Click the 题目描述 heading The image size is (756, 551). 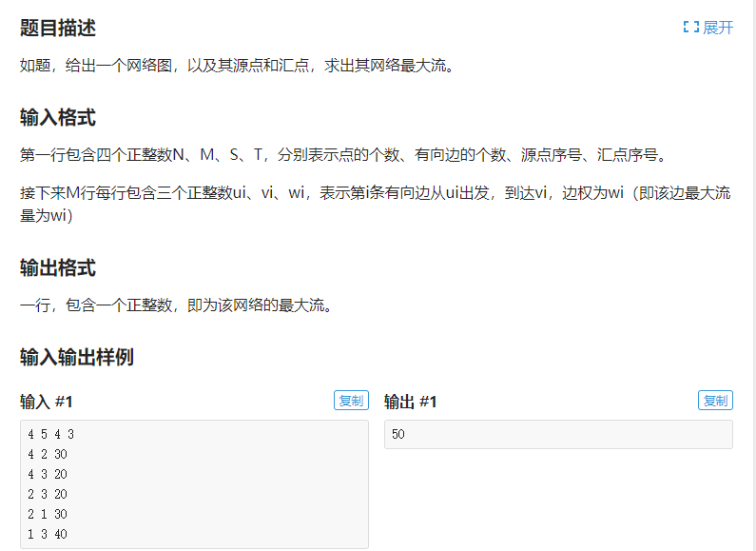58,28
